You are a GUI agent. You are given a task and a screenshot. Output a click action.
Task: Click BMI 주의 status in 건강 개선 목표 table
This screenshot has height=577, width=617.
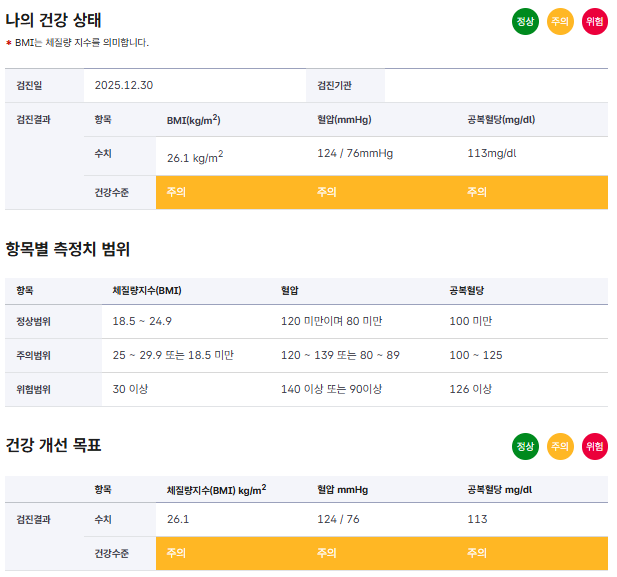pos(176,553)
